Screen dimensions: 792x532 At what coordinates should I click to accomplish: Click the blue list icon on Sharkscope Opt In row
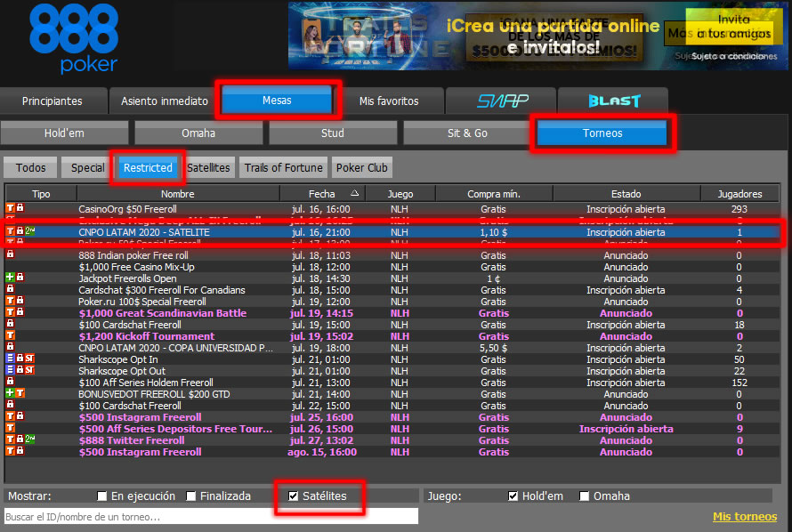coord(10,359)
